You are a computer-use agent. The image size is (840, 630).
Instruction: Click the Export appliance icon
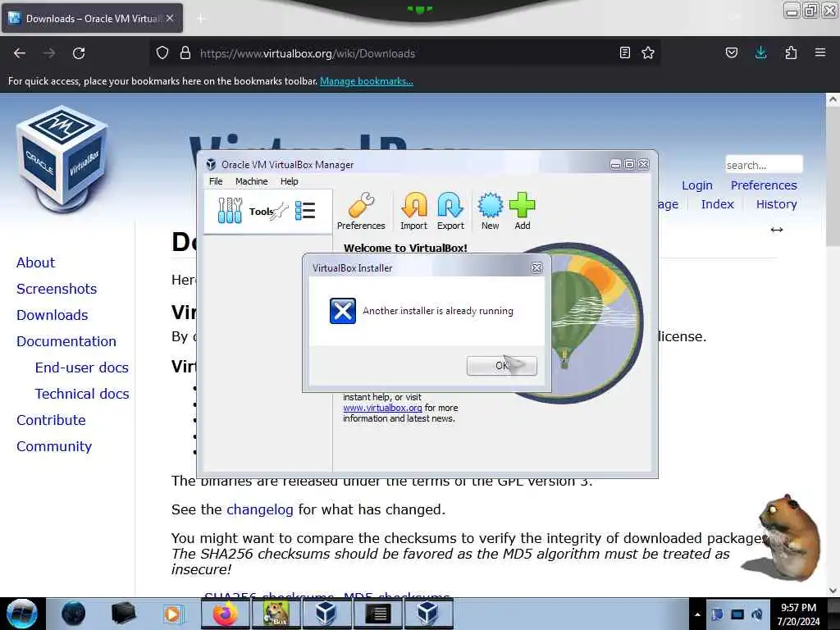pos(450,211)
